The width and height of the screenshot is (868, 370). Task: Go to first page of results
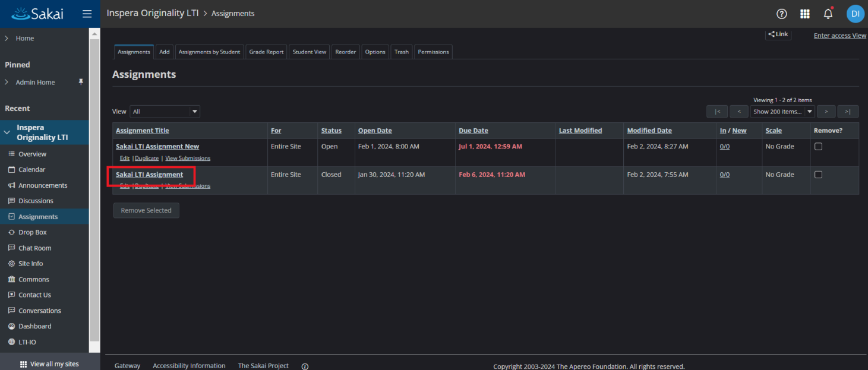point(717,112)
